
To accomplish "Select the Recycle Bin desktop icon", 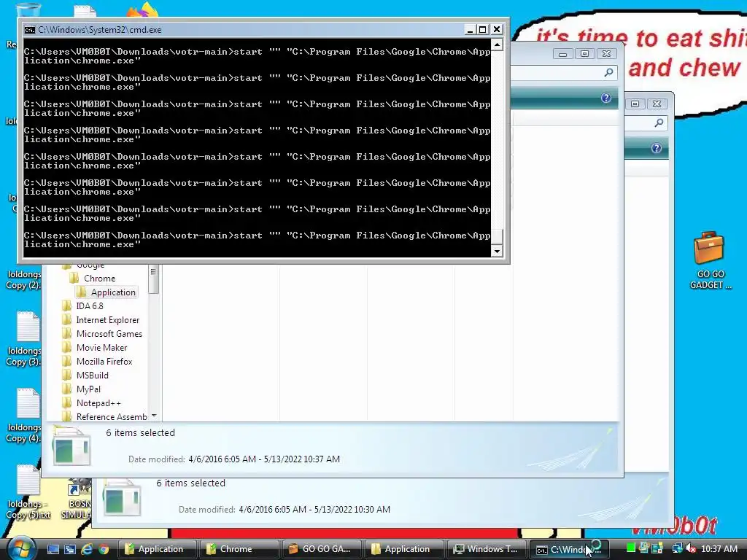I will pos(26,9).
